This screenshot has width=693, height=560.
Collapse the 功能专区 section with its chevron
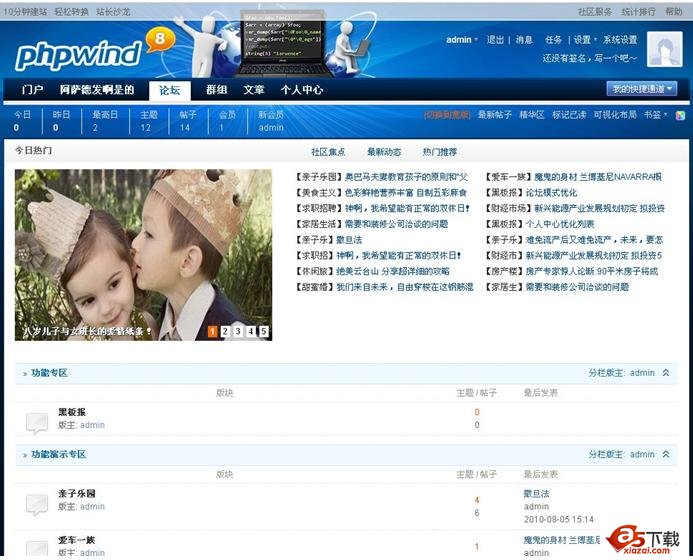(666, 373)
